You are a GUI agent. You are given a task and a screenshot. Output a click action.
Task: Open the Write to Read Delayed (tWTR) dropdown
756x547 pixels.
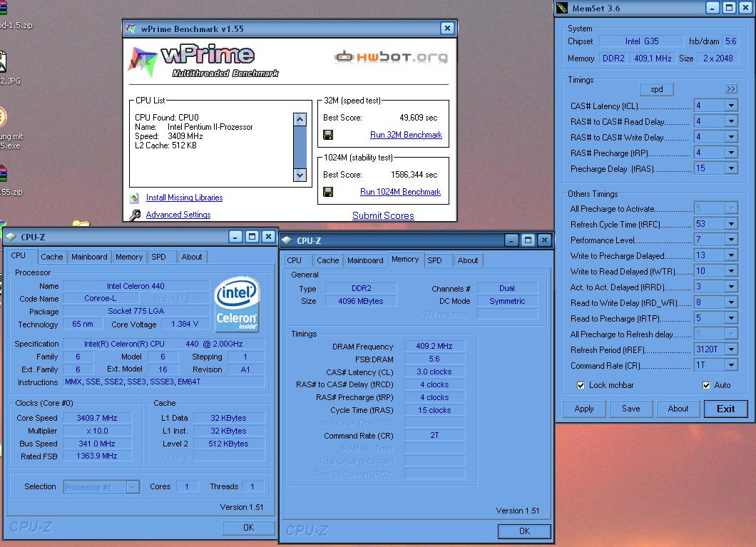coord(732,271)
